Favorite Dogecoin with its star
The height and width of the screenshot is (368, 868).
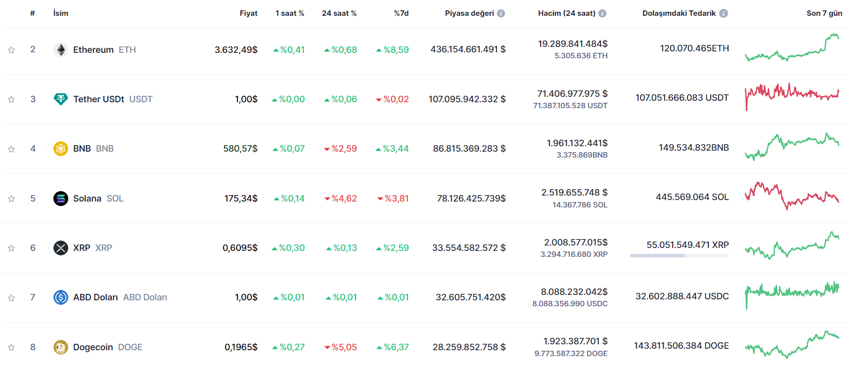(x=11, y=347)
